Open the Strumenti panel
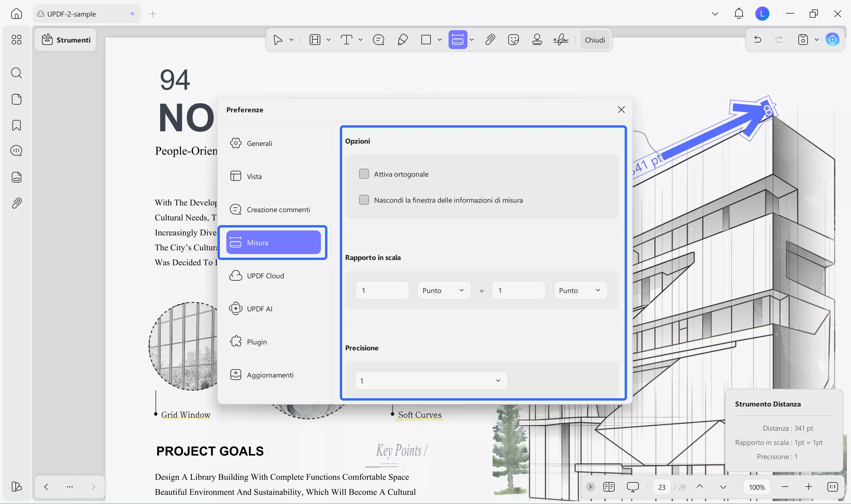Screen dimensions: 851x504 tap(66, 40)
